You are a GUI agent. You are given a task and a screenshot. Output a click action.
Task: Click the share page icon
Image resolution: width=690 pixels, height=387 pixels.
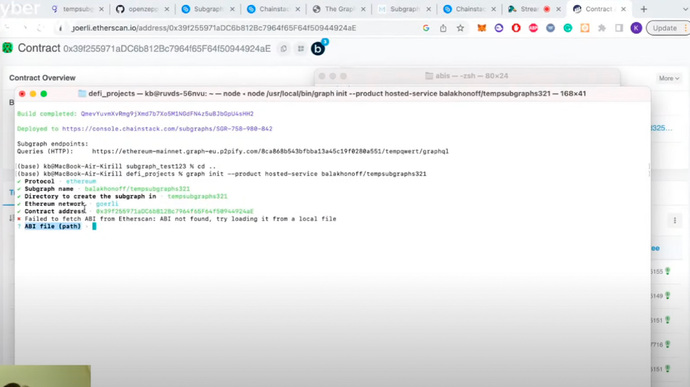tap(443, 28)
